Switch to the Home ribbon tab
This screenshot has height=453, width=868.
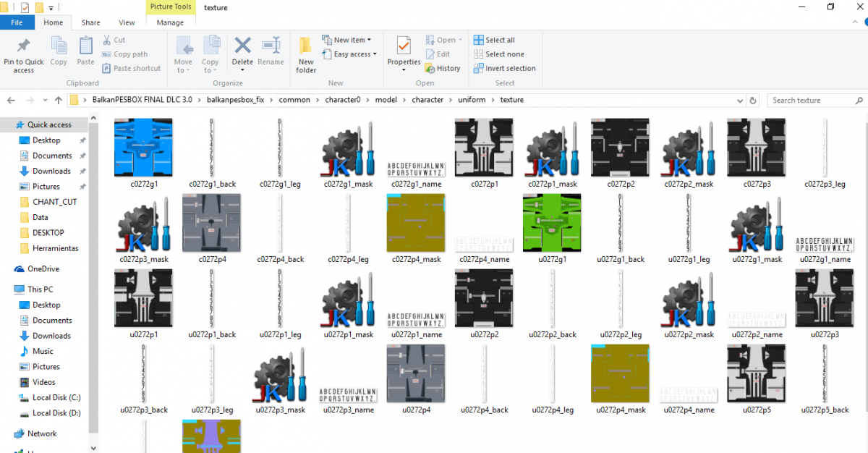coord(53,22)
